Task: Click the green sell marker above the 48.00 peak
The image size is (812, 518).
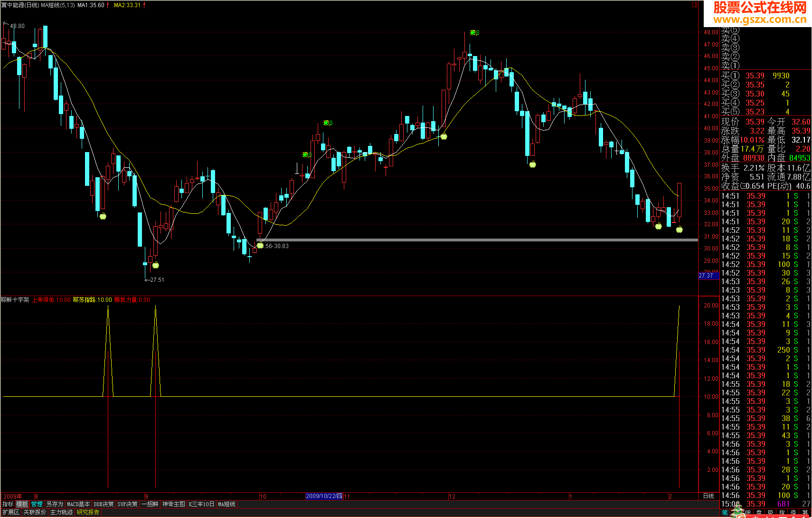Action: pos(474,33)
